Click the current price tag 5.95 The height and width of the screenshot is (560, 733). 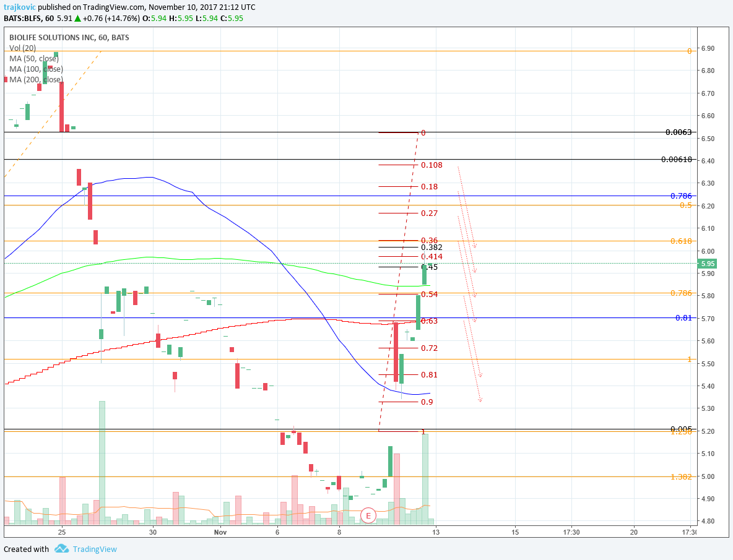tap(708, 264)
